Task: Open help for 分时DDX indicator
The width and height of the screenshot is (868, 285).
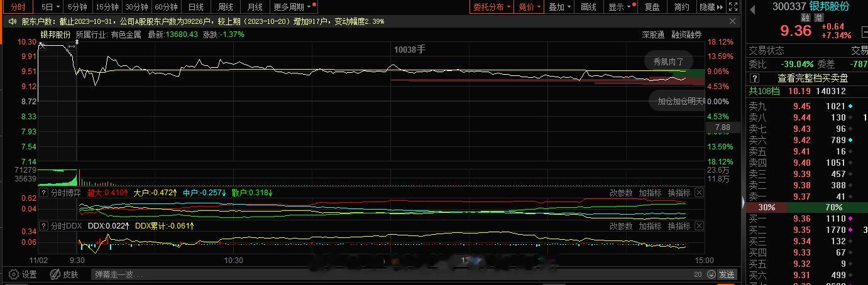Action: (x=43, y=225)
